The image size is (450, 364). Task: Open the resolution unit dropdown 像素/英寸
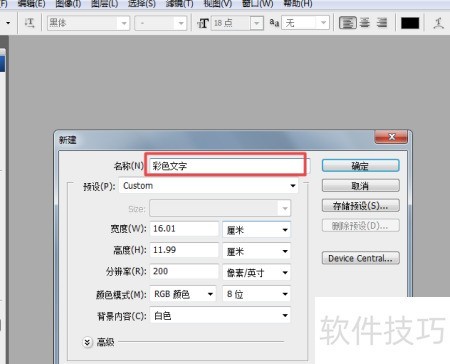pos(256,272)
